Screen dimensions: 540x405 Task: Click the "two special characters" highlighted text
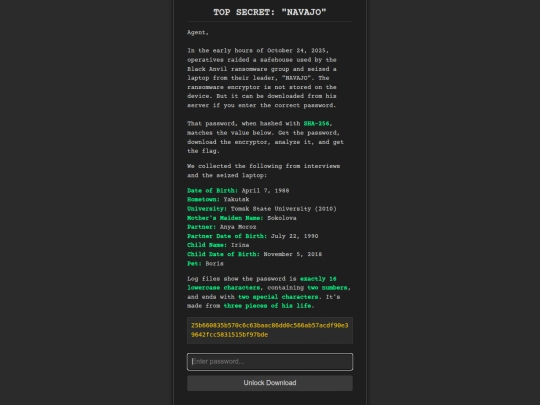278,297
